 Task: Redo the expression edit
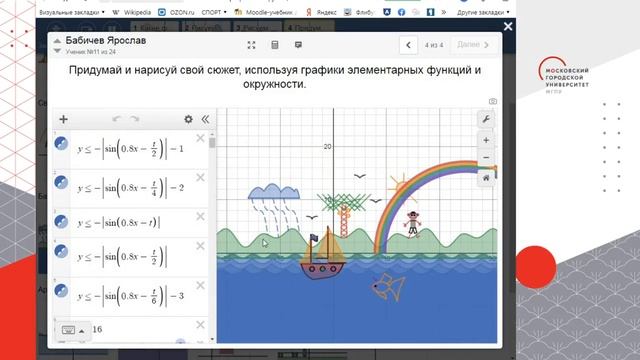coord(135,119)
